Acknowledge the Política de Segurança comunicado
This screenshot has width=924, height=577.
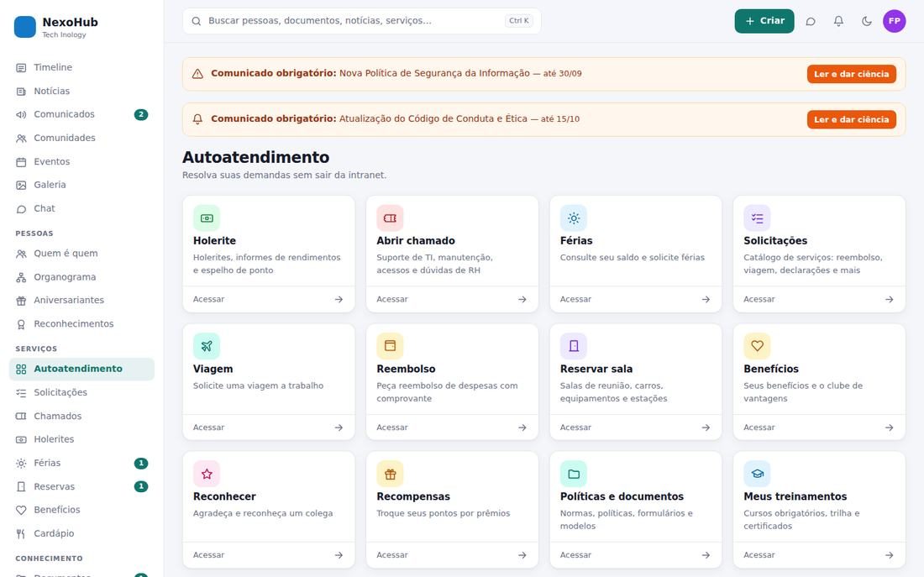(x=852, y=74)
